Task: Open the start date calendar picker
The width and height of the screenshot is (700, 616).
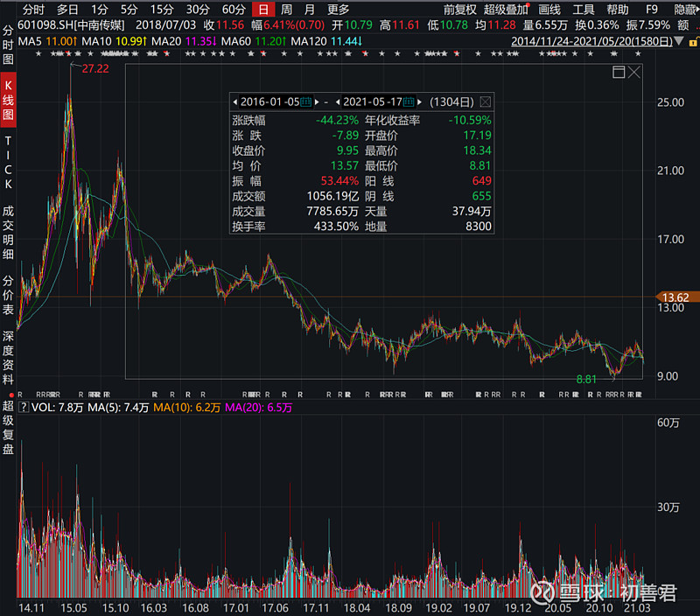Action: coord(305,101)
